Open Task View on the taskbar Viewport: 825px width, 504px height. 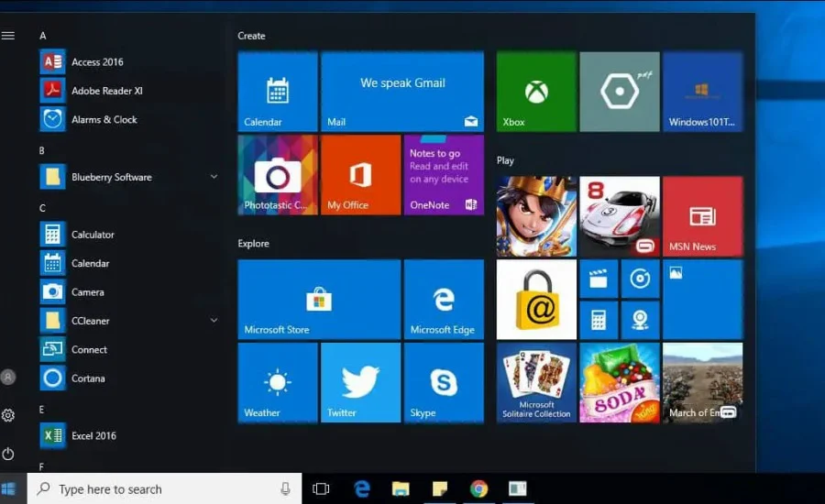(x=321, y=489)
